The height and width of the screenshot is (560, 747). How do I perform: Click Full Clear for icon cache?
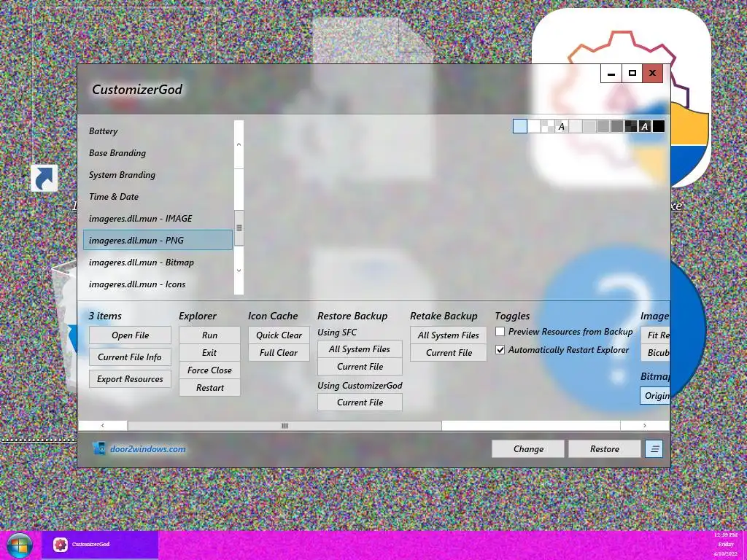pos(279,353)
